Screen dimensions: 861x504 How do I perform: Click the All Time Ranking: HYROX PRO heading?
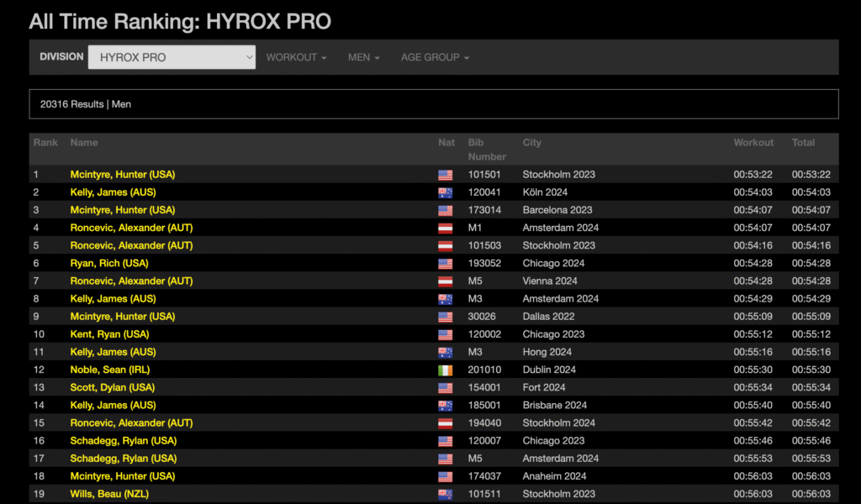pos(180,21)
